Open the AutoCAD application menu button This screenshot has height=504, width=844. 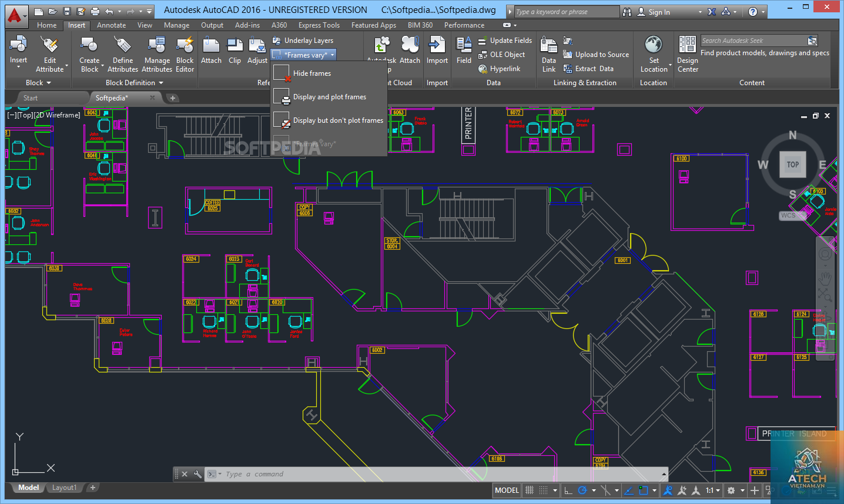pyautogui.click(x=17, y=16)
